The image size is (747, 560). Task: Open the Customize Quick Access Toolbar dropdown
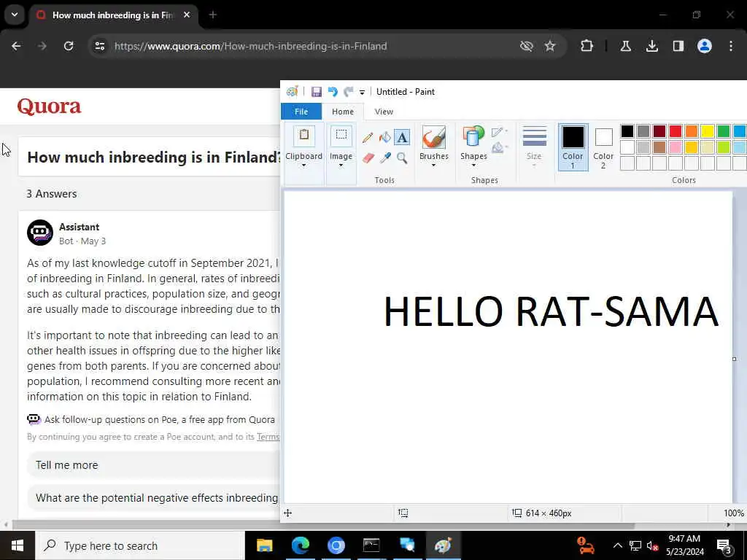point(362,92)
